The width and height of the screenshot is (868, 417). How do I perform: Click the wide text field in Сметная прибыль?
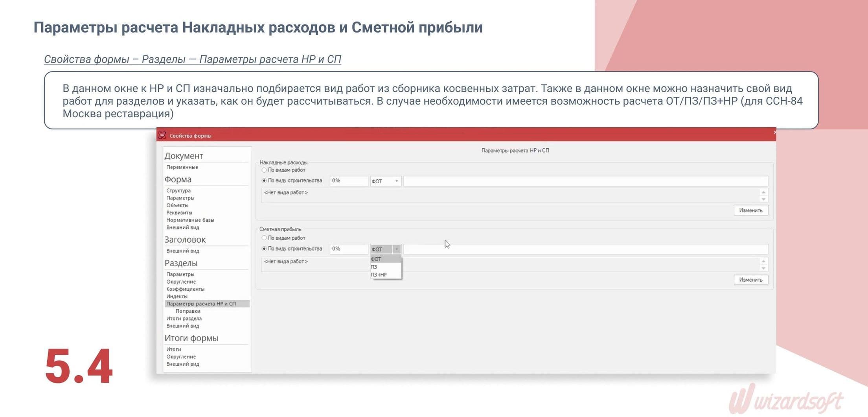(586, 249)
